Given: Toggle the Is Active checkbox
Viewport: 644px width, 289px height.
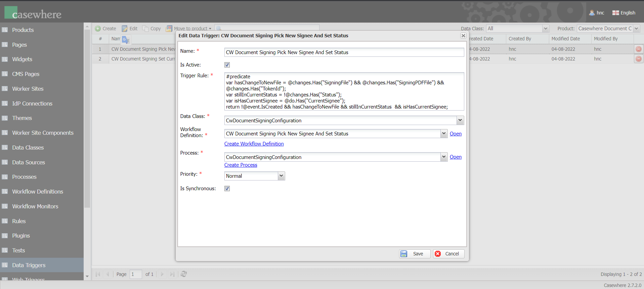Looking at the screenshot, I should point(227,65).
